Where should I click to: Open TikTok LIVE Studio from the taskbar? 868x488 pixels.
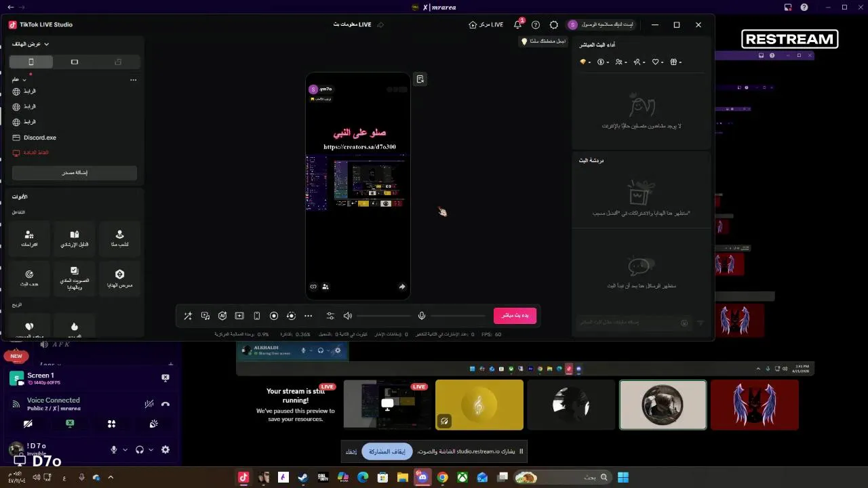[x=243, y=477]
